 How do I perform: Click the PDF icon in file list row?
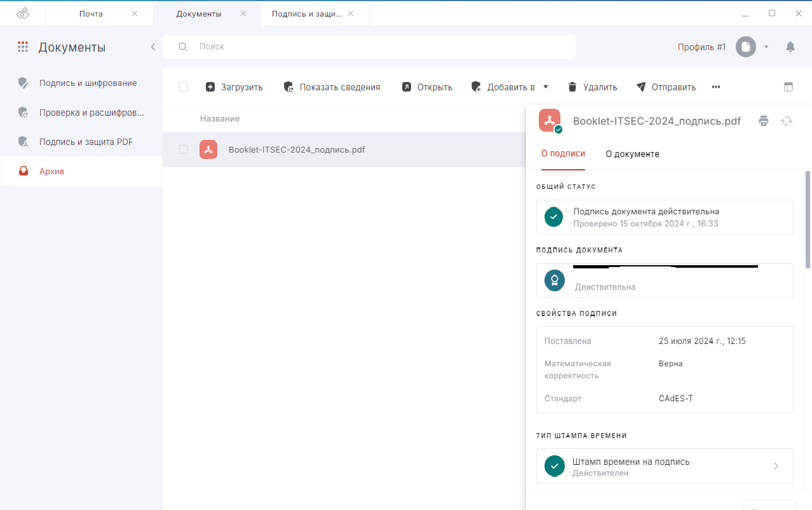(208, 149)
